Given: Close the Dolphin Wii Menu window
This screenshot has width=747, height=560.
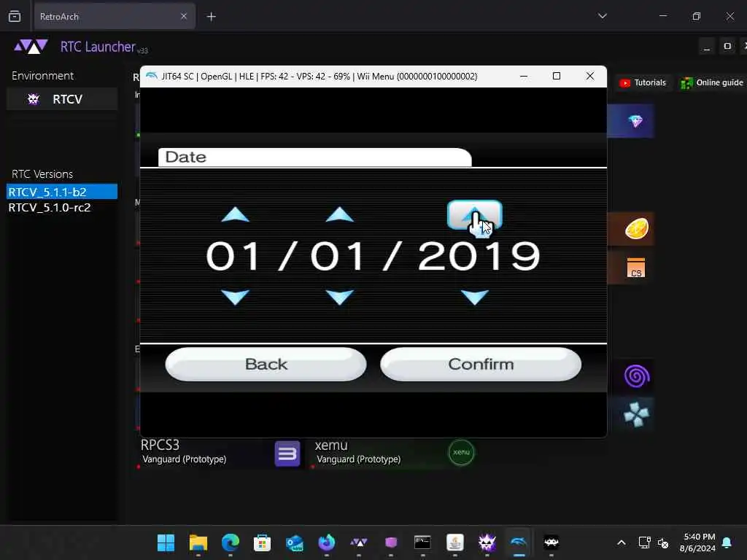Looking at the screenshot, I should pos(589,76).
